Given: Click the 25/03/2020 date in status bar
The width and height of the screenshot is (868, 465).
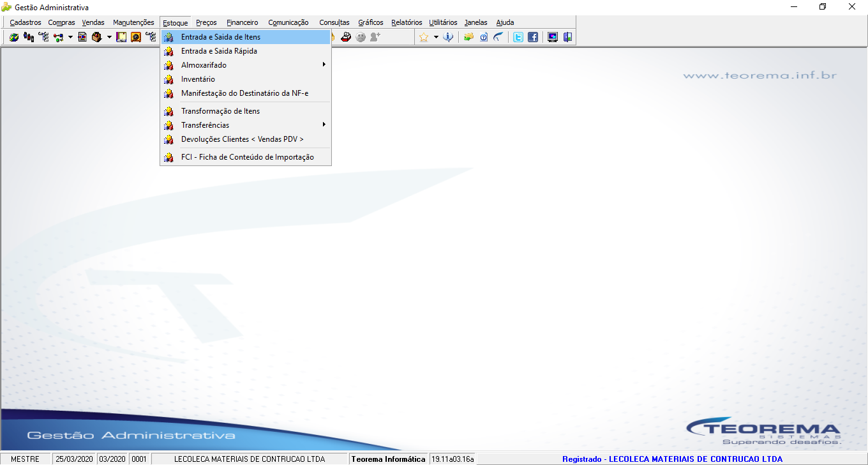Looking at the screenshot, I should (x=74, y=459).
